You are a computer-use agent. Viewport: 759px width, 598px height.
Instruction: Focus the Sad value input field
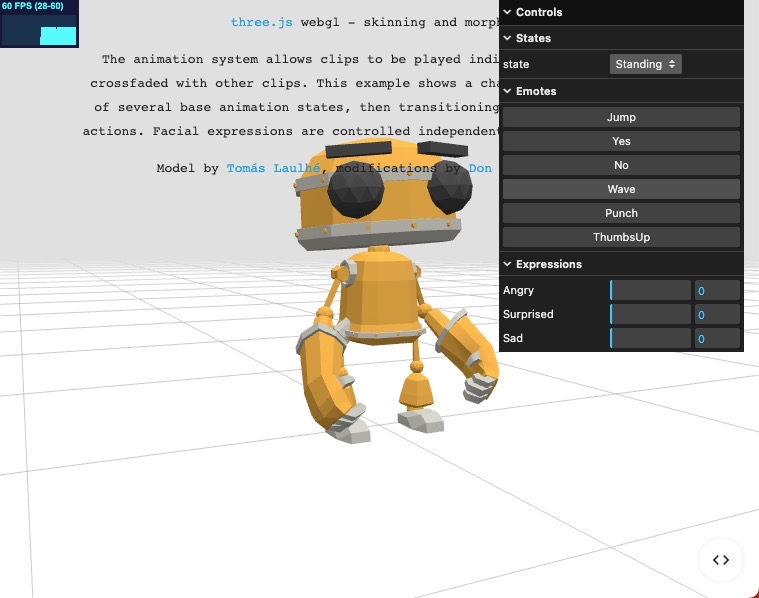717,338
